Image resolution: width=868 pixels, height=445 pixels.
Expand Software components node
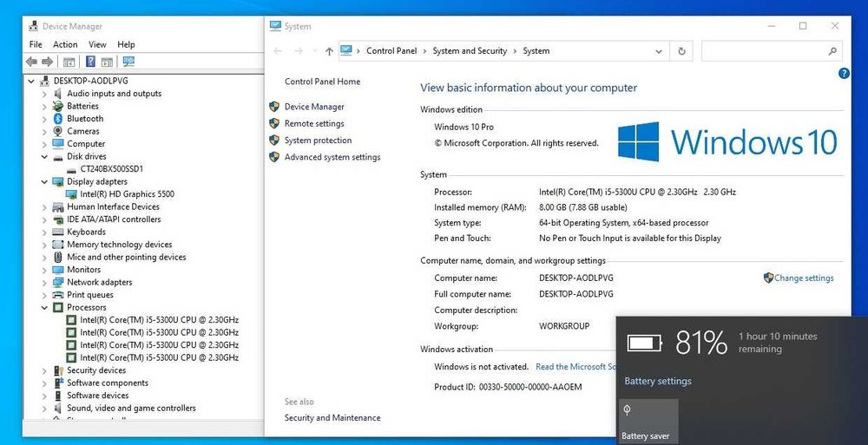click(x=44, y=383)
